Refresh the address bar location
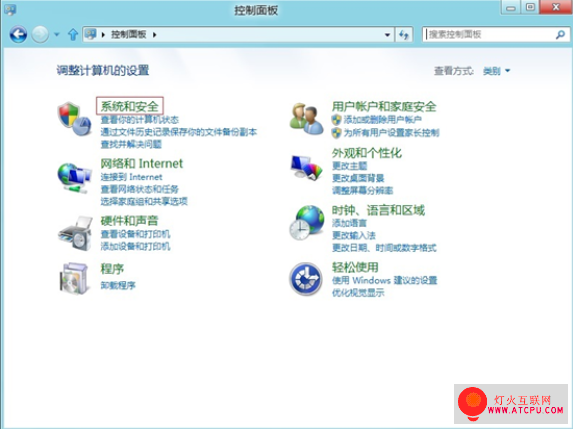Image resolution: width=573 pixels, height=429 pixels. (x=404, y=35)
